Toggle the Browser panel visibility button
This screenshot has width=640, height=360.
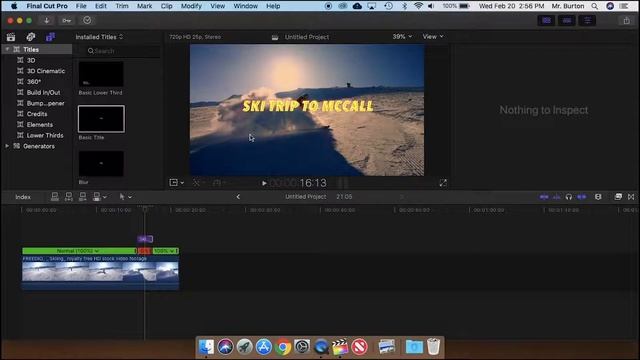pos(547,20)
